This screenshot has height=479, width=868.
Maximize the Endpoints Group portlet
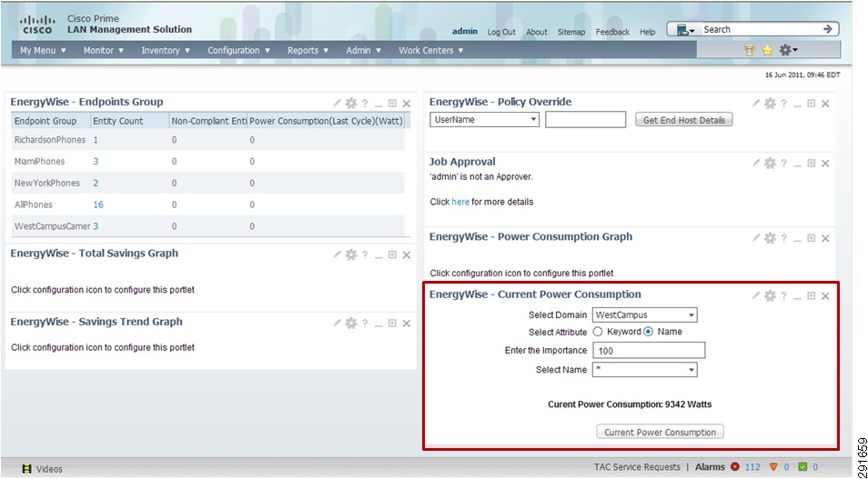[392, 103]
